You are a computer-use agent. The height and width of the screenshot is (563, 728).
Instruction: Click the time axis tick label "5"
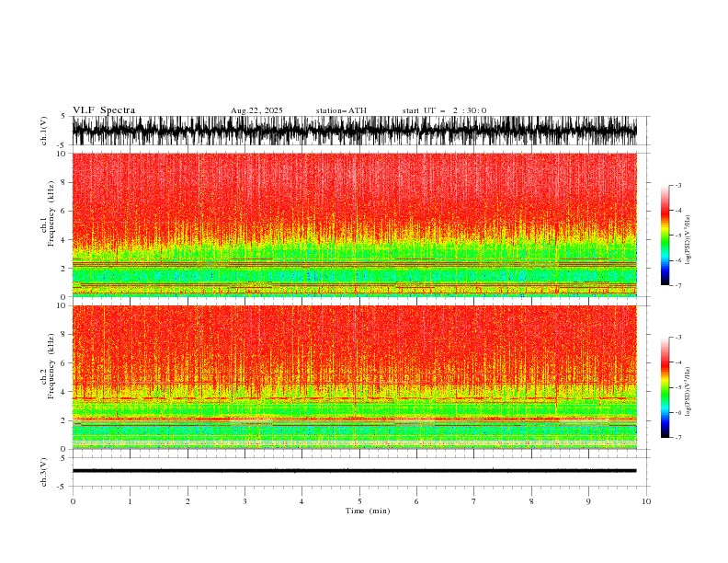tap(359, 501)
